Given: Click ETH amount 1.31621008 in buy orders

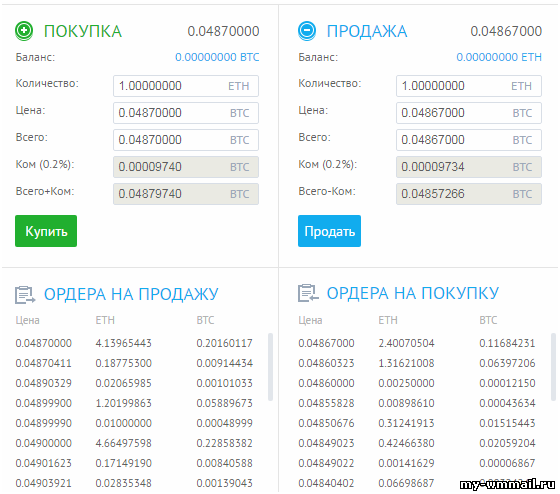Looking at the screenshot, I should point(406,363).
